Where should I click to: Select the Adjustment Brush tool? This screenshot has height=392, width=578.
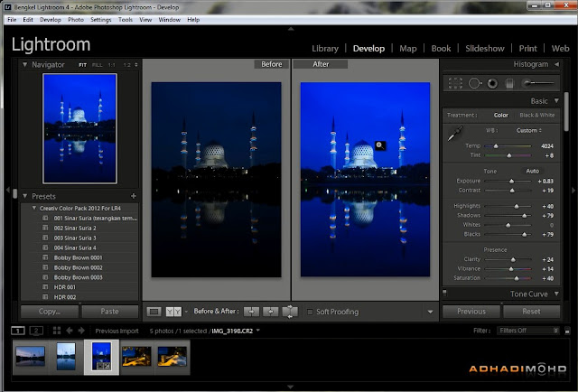pos(538,83)
